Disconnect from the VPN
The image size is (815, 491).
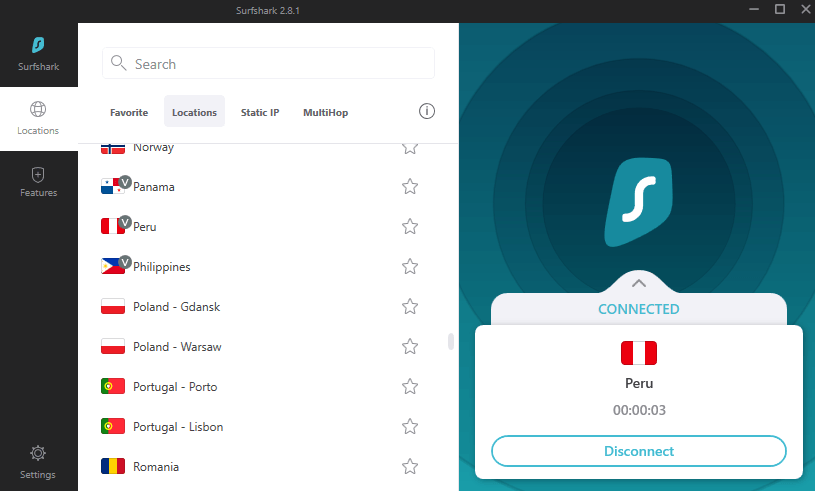(x=639, y=451)
